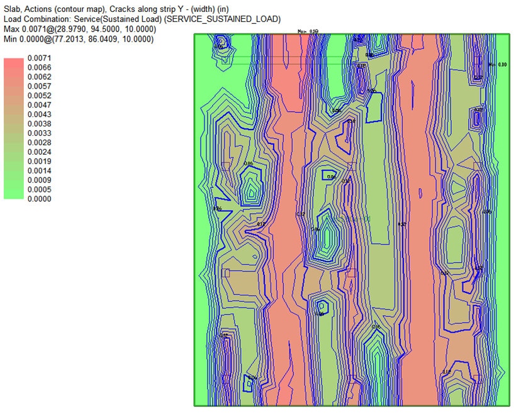Screen dimensions: 521x420
Task: Click the 'Min 0.0000@' coordinates line
Action: pyautogui.click(x=79, y=40)
